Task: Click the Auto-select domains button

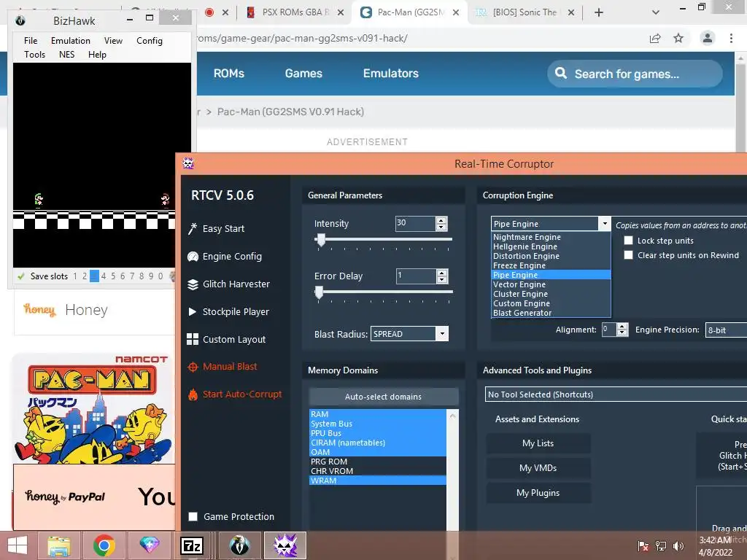Action: [383, 397]
